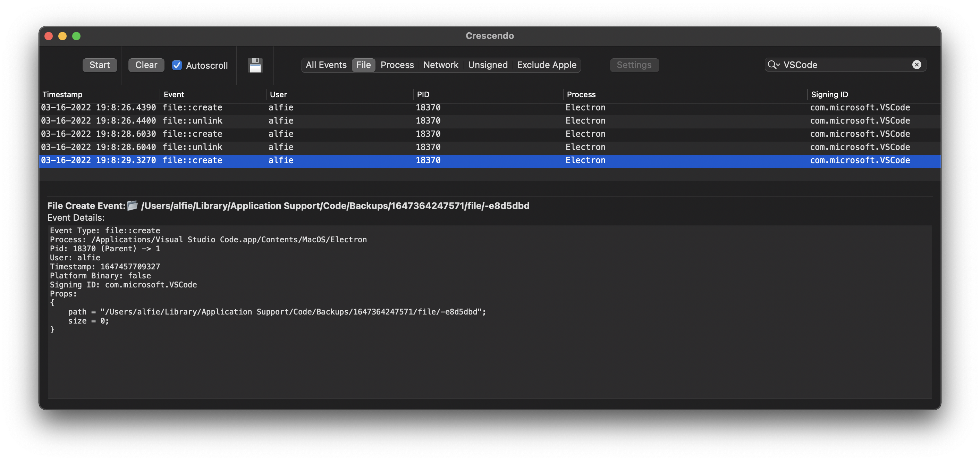Toggle the Exclude Apple filter
The image size is (980, 461).
(x=546, y=65)
